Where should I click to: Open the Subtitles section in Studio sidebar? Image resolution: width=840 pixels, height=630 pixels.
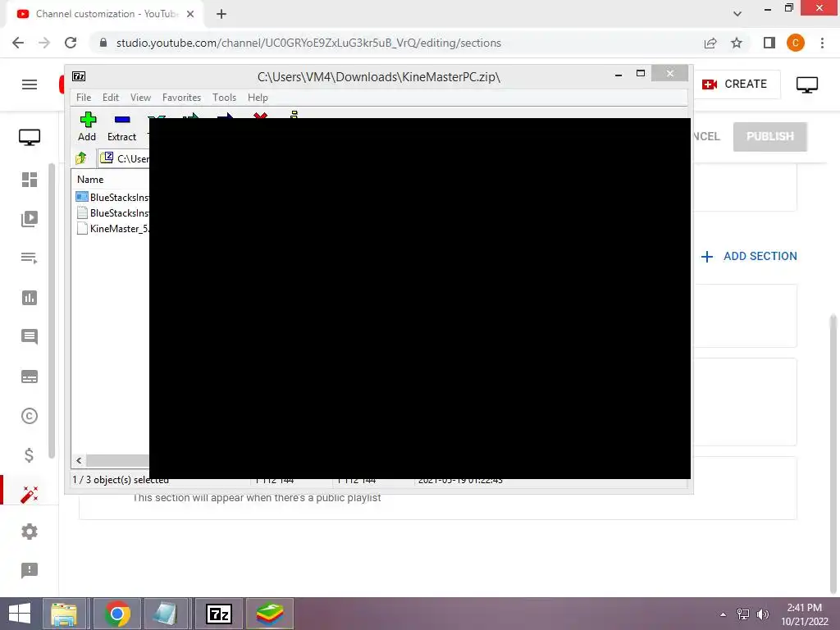click(x=30, y=377)
